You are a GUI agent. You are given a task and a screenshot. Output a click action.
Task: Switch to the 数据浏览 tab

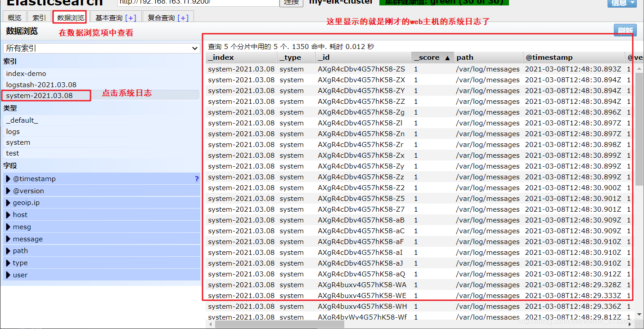pos(71,18)
